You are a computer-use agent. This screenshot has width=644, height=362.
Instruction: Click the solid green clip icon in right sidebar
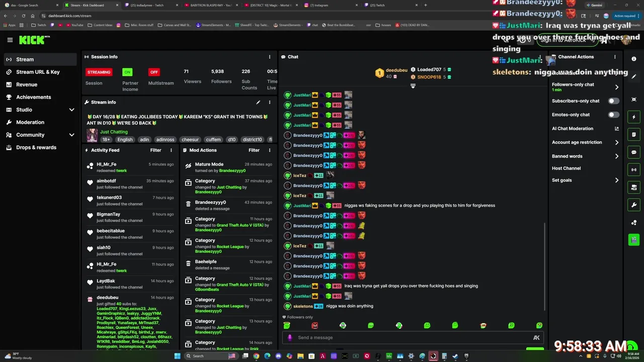click(x=634, y=239)
